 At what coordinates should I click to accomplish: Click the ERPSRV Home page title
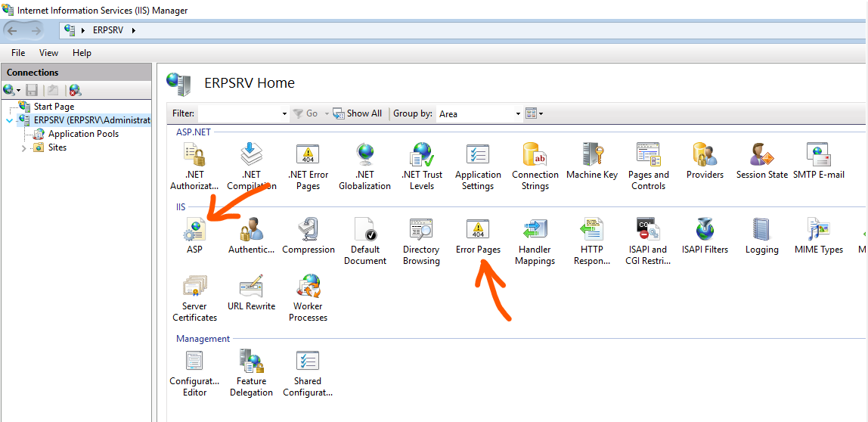(x=249, y=83)
